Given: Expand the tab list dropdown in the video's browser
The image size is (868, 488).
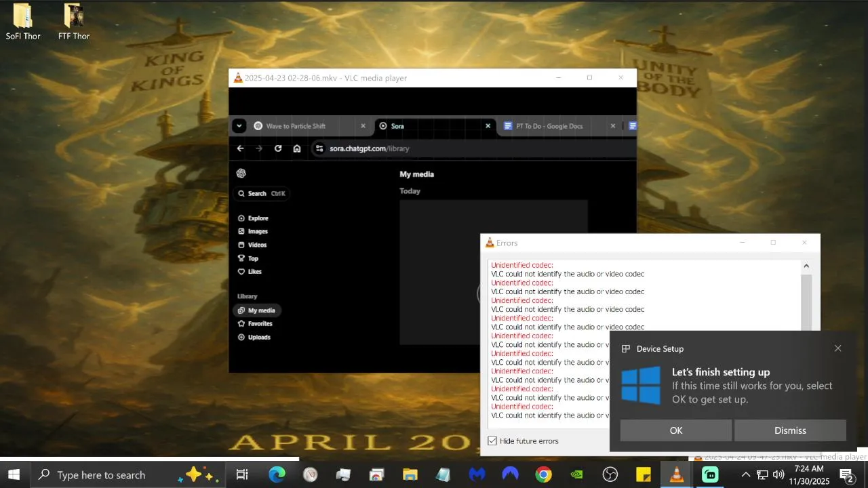Looking at the screenshot, I should pos(239,126).
